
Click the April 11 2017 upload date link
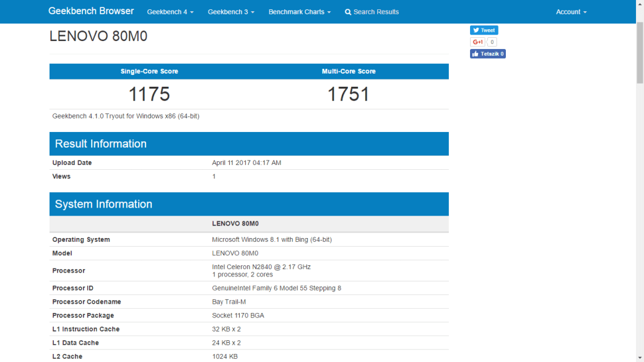coord(246,162)
